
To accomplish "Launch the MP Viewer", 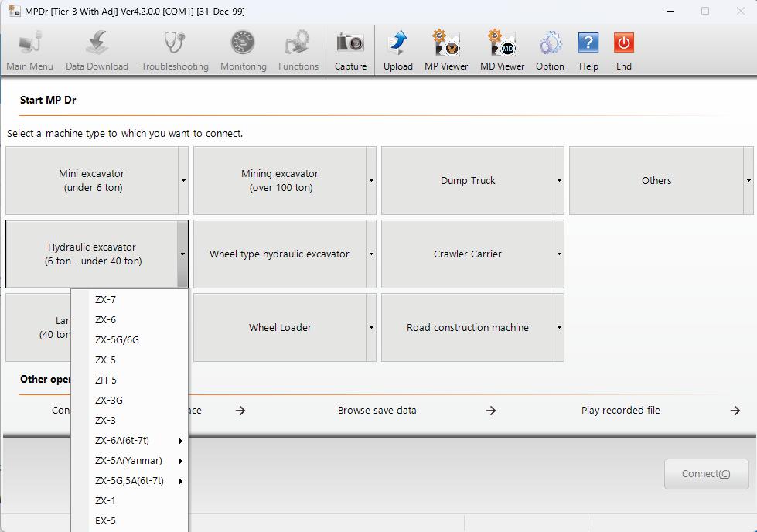I will pyautogui.click(x=446, y=50).
